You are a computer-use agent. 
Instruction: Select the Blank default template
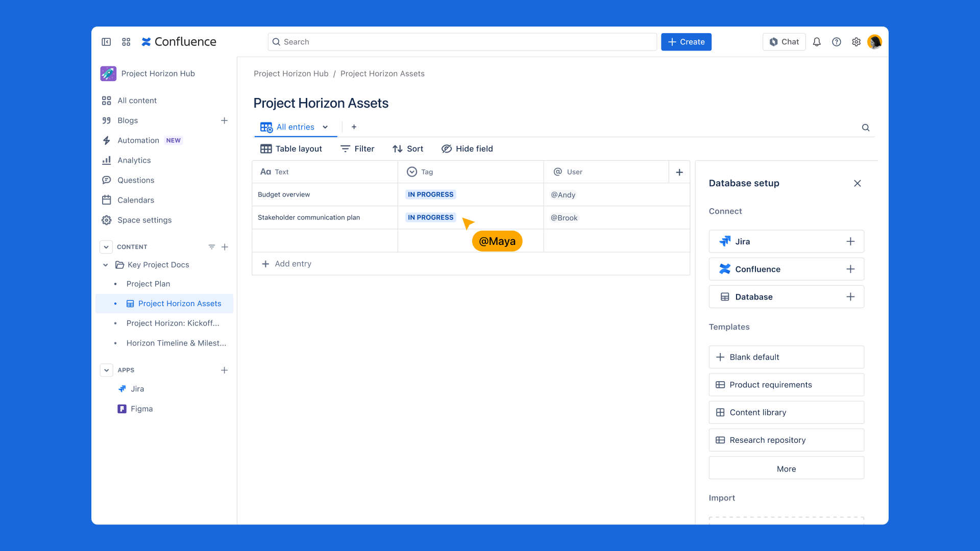786,357
